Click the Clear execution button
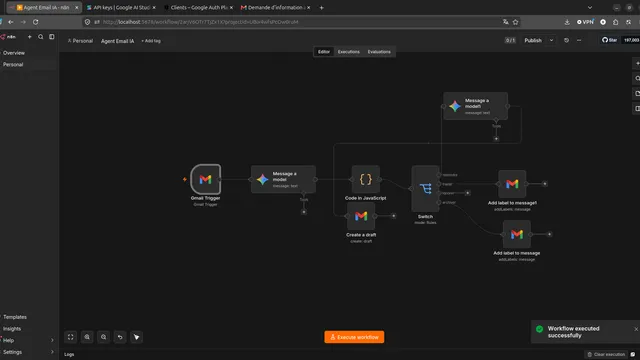 tap(606, 354)
